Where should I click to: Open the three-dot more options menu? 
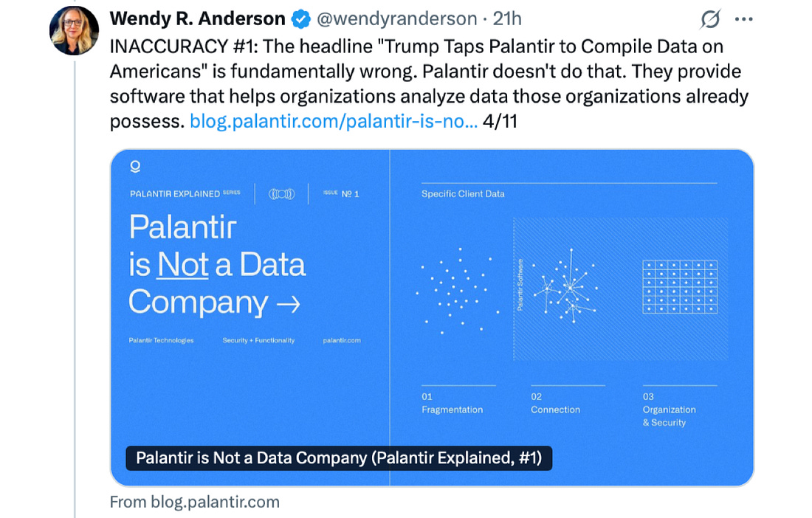pos(745,19)
